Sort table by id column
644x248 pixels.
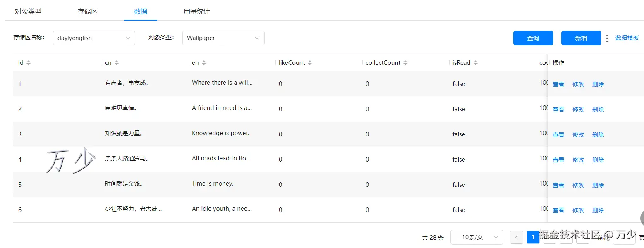(x=29, y=63)
